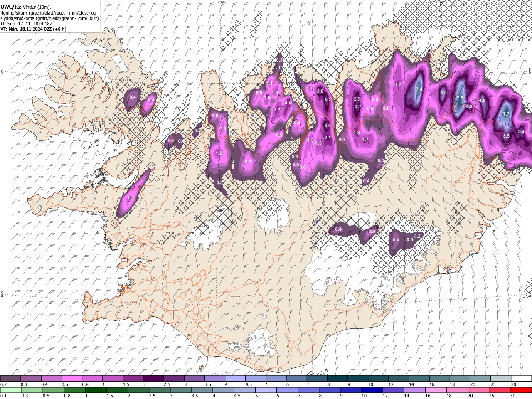The width and height of the screenshot is (532, 399).
Task: Click the 2.0 value label on the map
Action: click(288, 102)
